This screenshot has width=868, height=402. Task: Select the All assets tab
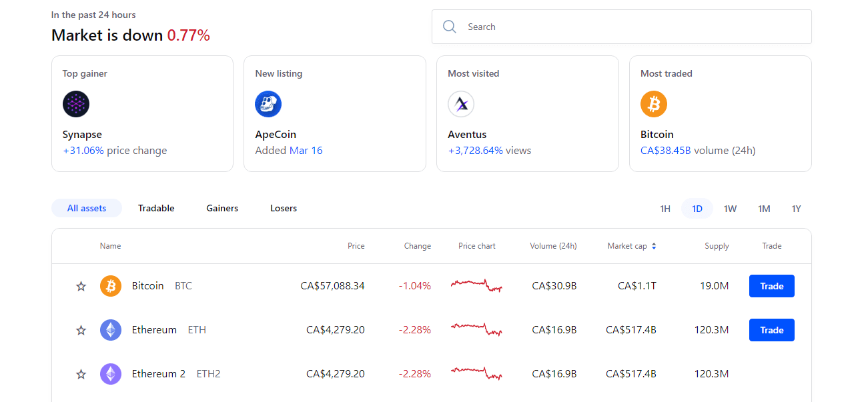pyautogui.click(x=87, y=208)
